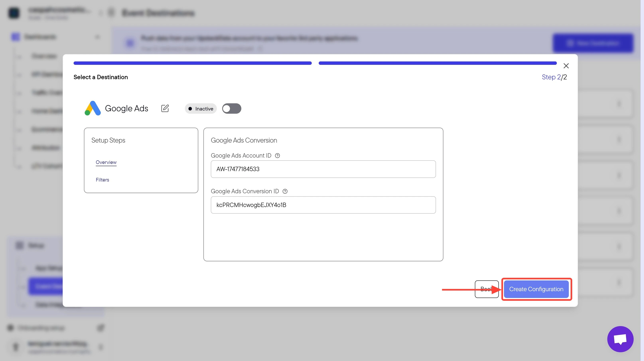644x361 pixels.
Task: Select the Overview setup step
Action: [106, 162]
